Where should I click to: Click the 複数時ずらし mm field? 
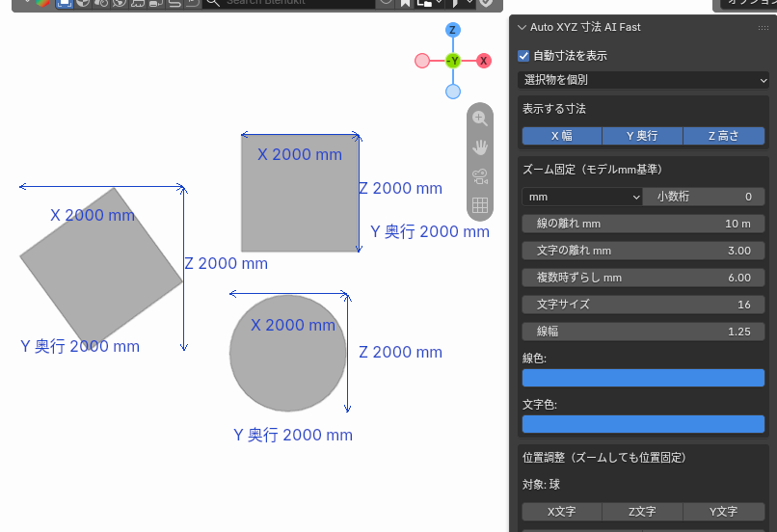[643, 278]
